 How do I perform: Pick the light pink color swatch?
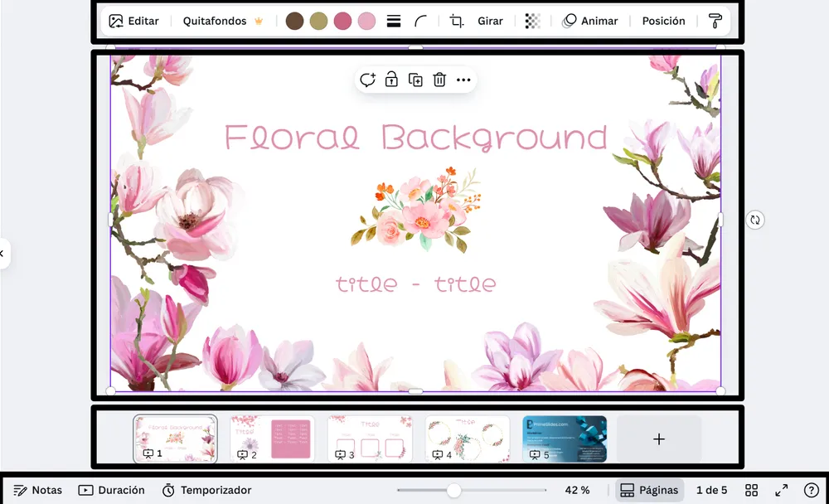click(x=366, y=21)
